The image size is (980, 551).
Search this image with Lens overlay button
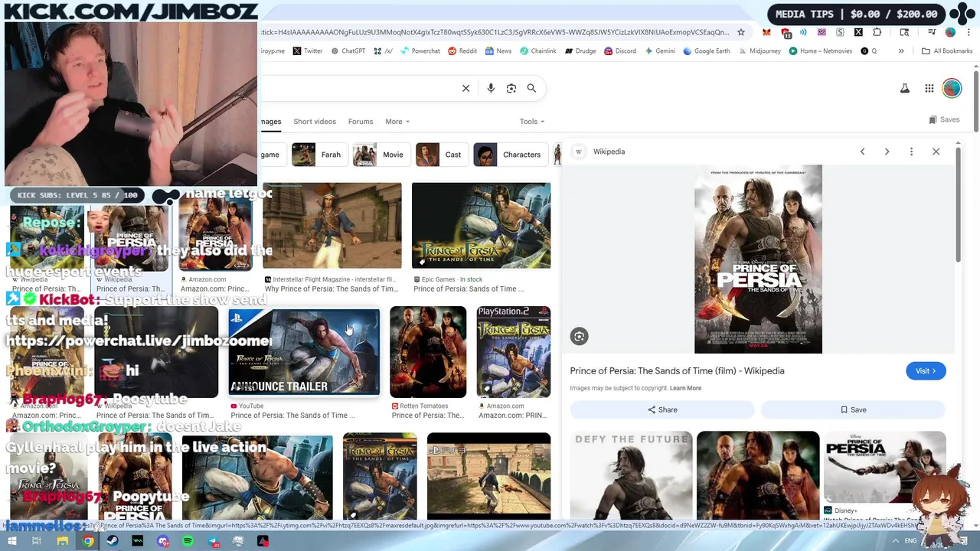(x=579, y=336)
